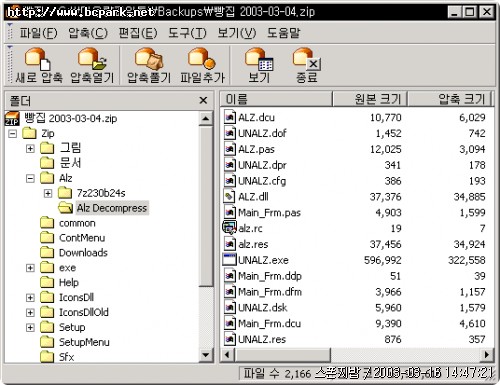Add files with 파일추가 icon
500x385 pixels.
pos(202,59)
